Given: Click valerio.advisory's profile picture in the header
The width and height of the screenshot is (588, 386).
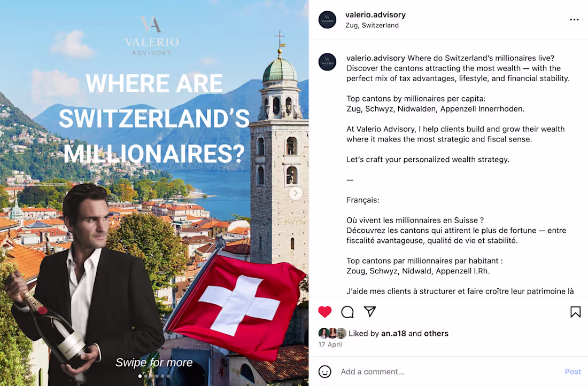Looking at the screenshot, I should coord(327,19).
